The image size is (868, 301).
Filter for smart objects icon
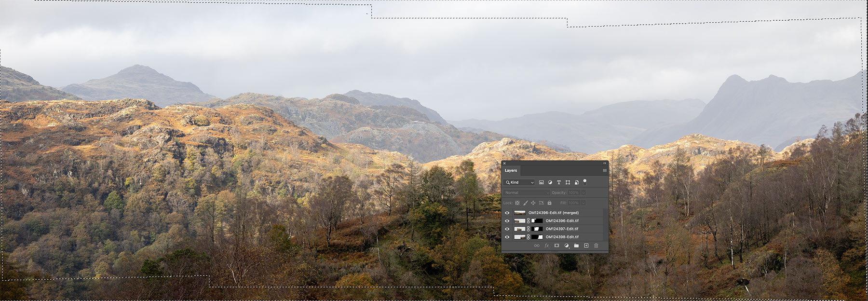coord(576,182)
